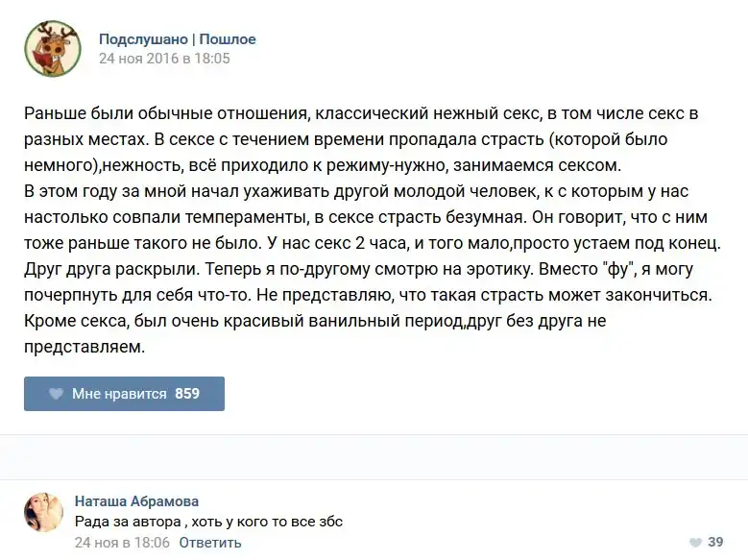Click the heart icon in the like button

pos(55,394)
